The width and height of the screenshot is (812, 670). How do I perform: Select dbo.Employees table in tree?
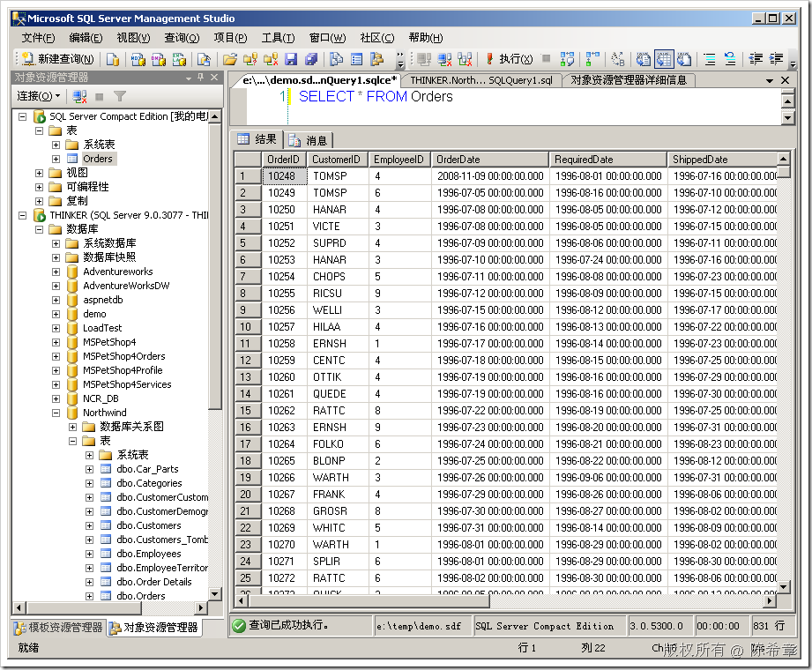pos(149,554)
